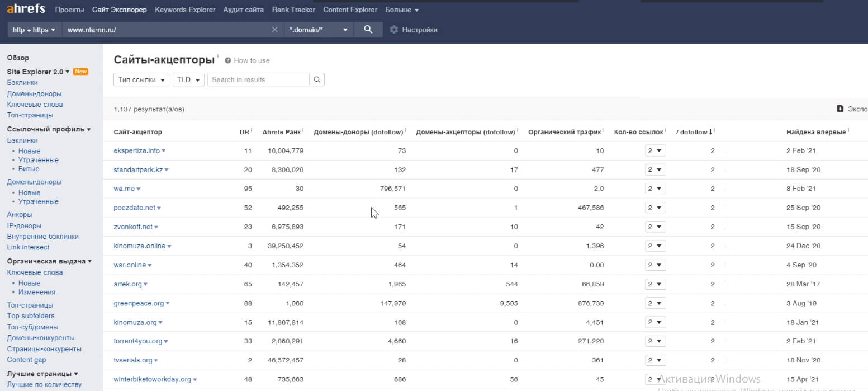Sort by Органический трафик column header
This screenshot has width=868, height=391.
pos(565,131)
